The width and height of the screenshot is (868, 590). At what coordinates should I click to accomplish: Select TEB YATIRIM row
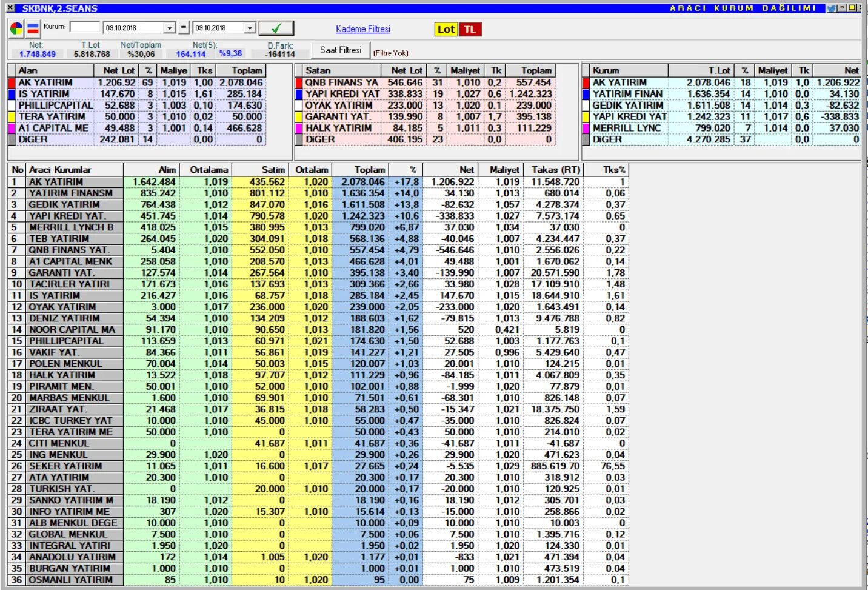click(x=318, y=238)
